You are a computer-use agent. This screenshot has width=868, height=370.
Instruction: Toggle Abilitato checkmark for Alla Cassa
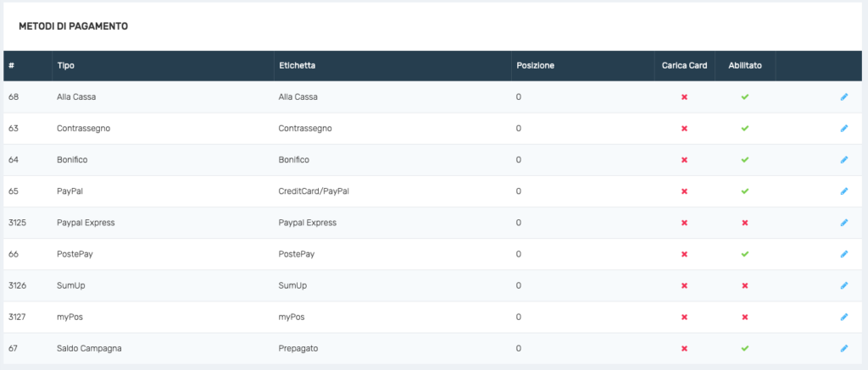click(744, 97)
